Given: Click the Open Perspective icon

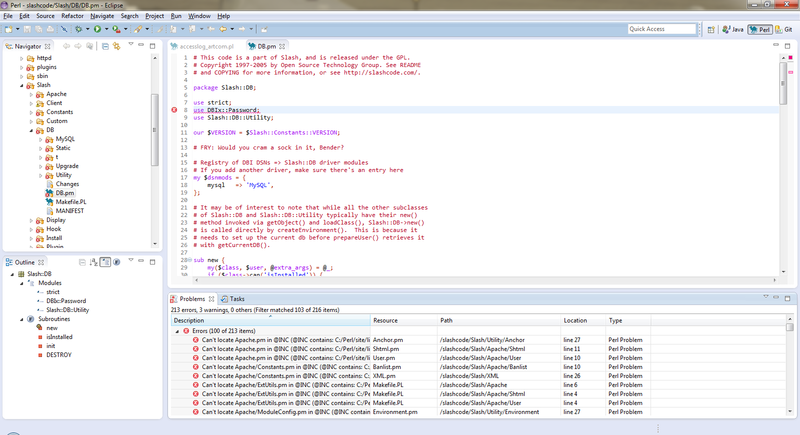Looking at the screenshot, I should tap(711, 30).
